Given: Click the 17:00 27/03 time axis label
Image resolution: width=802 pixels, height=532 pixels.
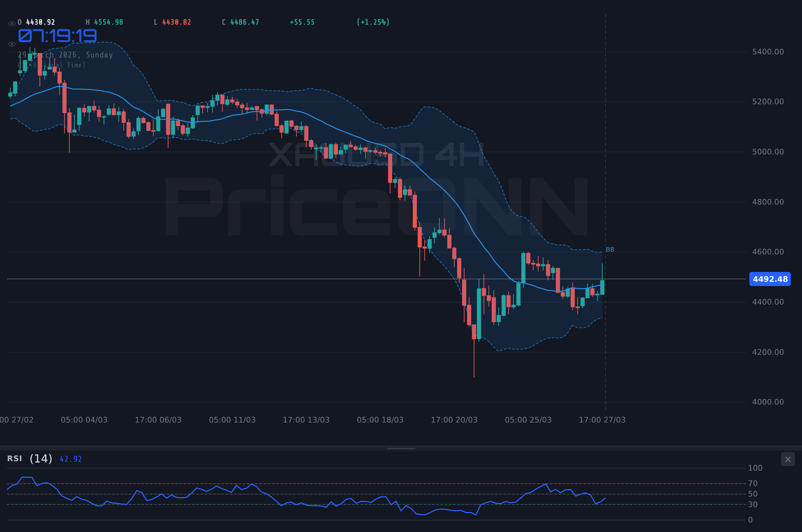Looking at the screenshot, I should click(x=603, y=419).
